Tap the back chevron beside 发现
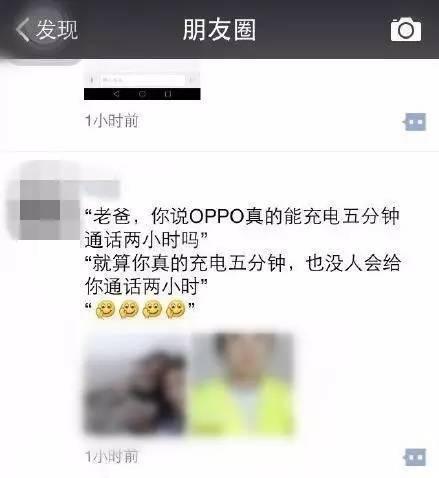The height and width of the screenshot is (478, 439). (x=23, y=30)
